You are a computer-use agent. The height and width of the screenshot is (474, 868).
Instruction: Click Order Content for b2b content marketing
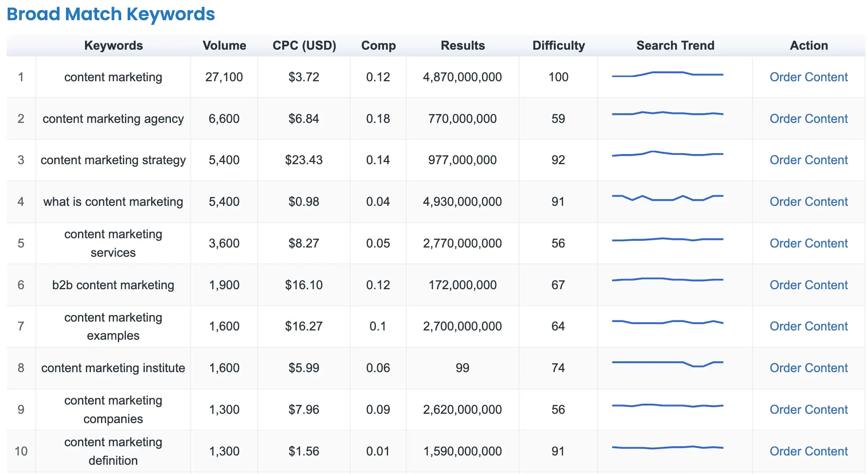(x=809, y=285)
